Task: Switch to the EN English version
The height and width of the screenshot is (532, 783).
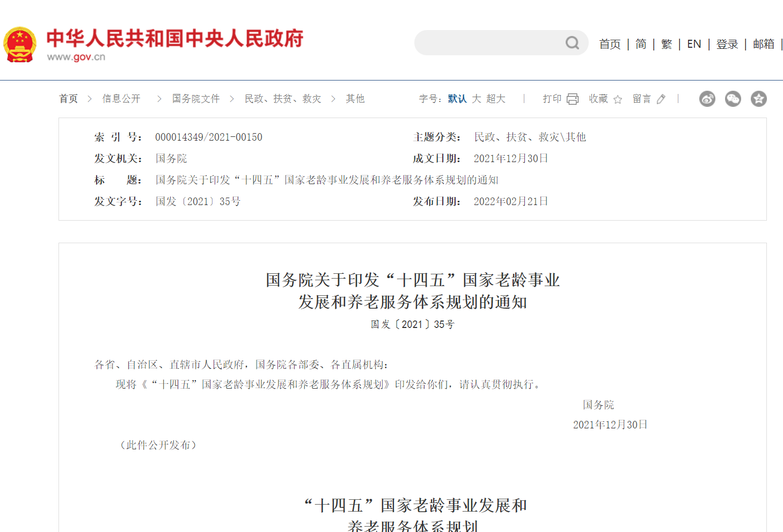Action: (694, 44)
